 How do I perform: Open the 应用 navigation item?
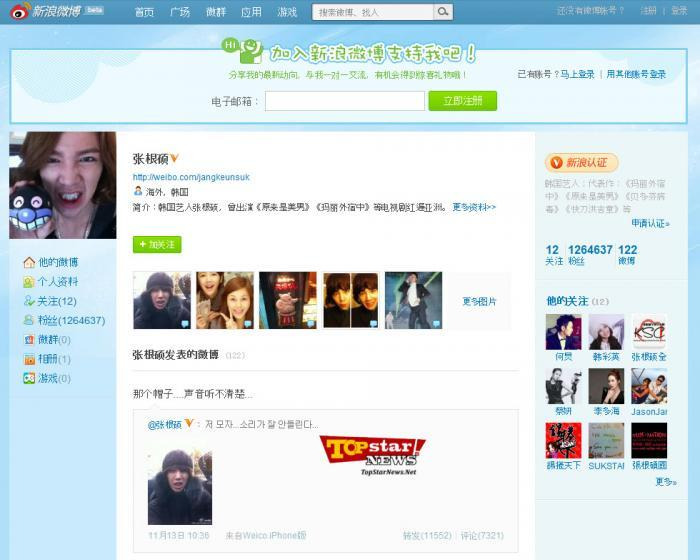[251, 12]
